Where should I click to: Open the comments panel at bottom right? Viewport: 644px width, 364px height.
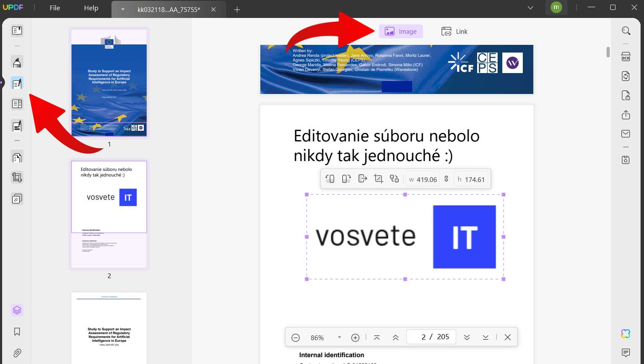(626, 352)
